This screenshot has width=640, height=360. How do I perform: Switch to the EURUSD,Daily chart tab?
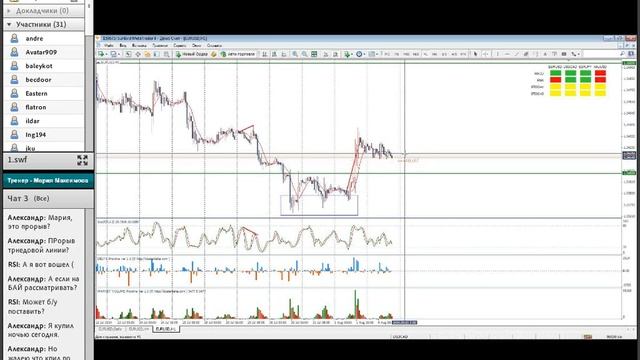pos(111,329)
